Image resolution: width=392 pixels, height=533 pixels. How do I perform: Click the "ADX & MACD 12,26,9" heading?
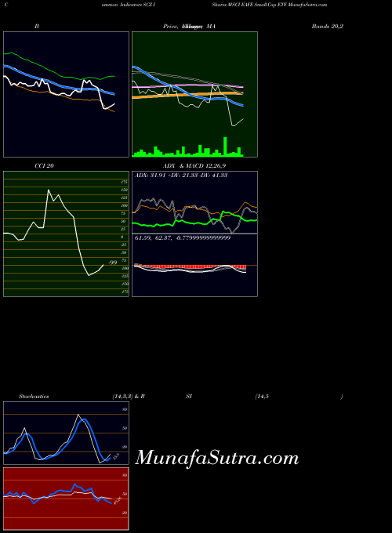(x=194, y=166)
